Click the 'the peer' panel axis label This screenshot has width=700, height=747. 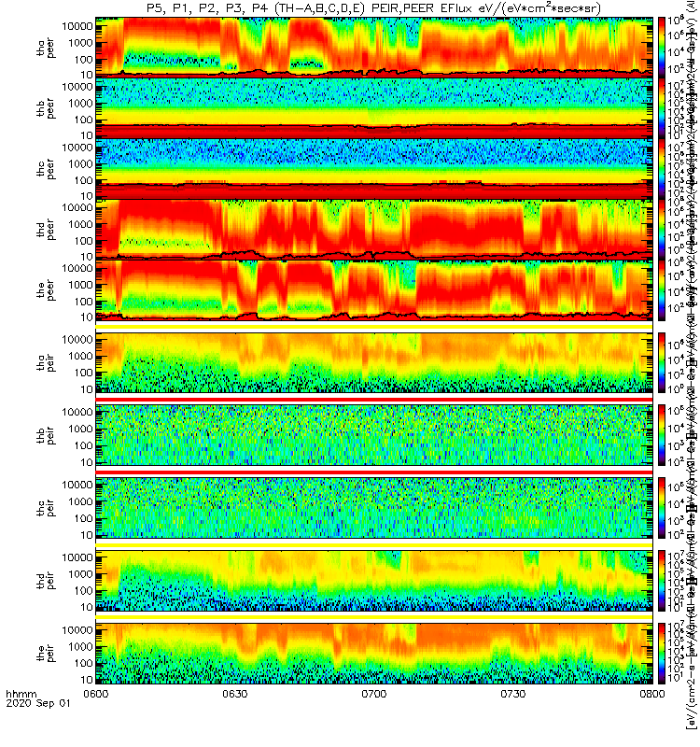click(46, 290)
